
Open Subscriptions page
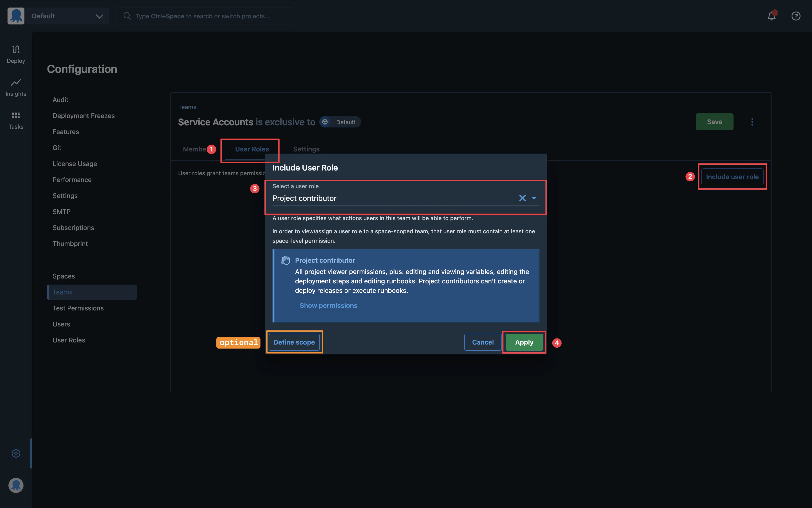pos(73,227)
